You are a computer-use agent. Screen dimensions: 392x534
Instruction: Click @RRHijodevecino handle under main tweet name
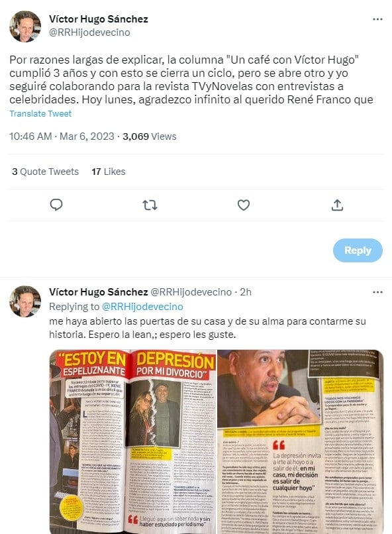pos(89,32)
